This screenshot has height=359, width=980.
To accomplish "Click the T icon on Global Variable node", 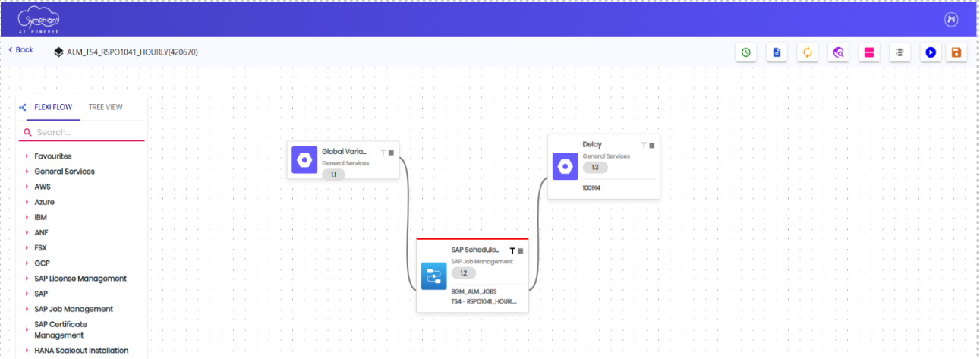I will (383, 153).
